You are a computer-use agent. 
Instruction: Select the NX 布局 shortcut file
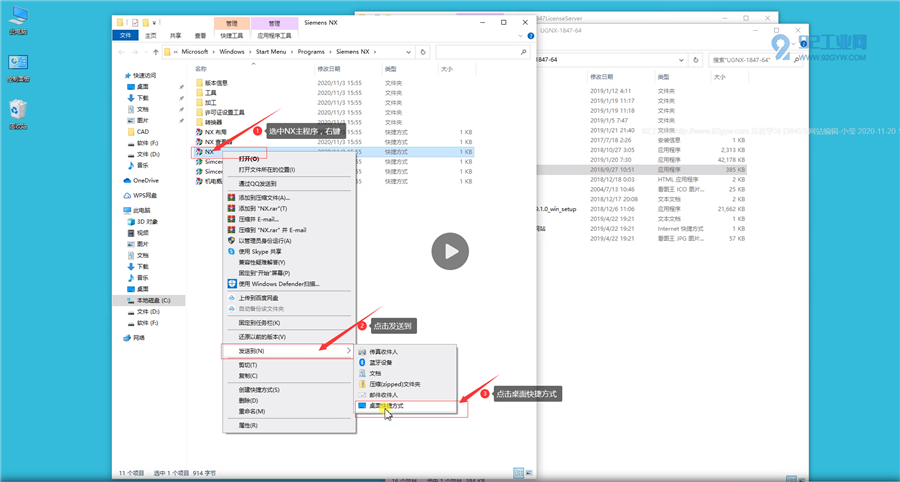(x=214, y=132)
